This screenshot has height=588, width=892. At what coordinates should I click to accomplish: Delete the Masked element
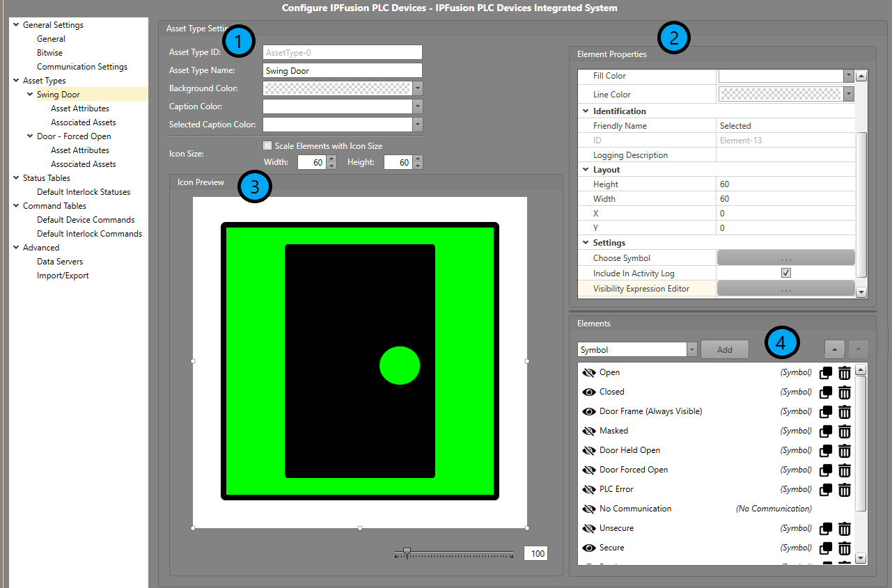click(x=845, y=431)
